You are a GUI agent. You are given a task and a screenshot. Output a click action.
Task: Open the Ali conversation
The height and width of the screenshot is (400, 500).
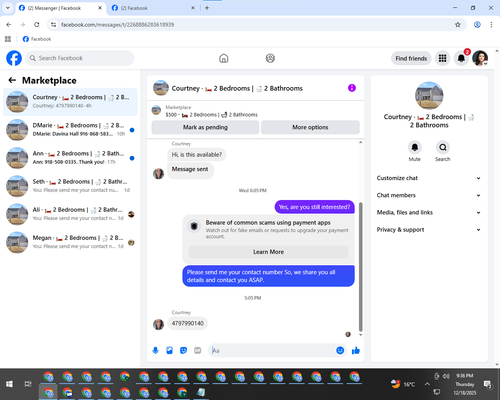coord(70,214)
